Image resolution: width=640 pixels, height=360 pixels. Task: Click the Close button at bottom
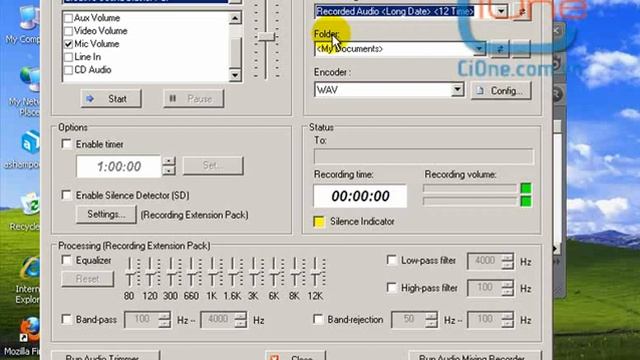(x=295, y=356)
